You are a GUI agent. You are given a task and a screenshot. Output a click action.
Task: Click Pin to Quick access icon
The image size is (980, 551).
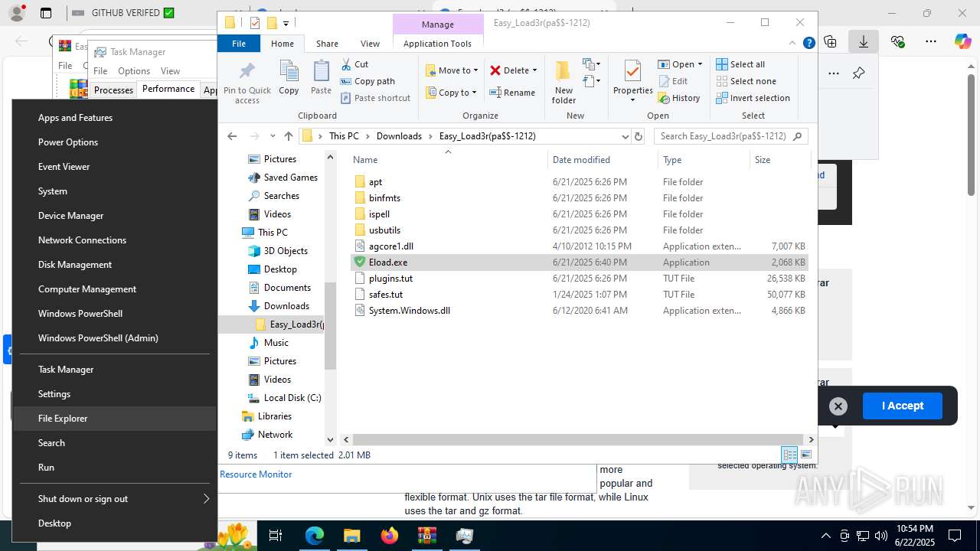point(247,72)
